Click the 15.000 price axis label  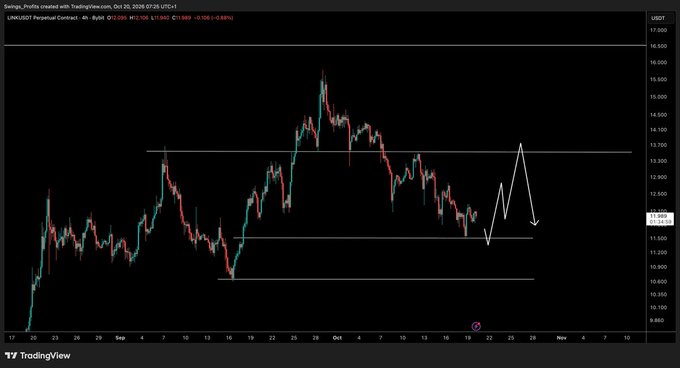pos(658,97)
